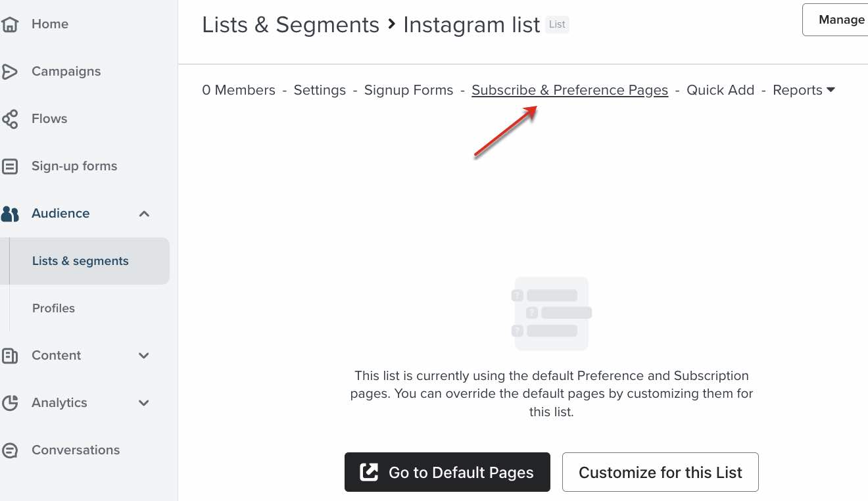The image size is (868, 501).
Task: Expand the Analytics submenu
Action: pyautogui.click(x=144, y=402)
